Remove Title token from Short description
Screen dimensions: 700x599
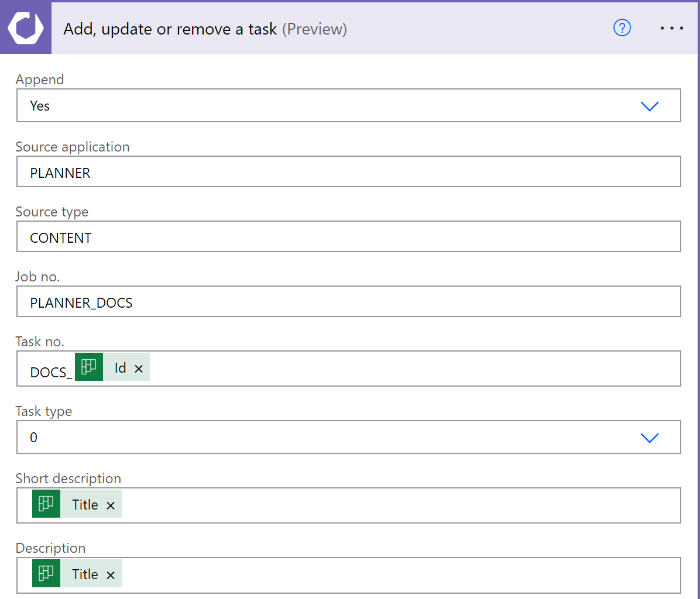pyautogui.click(x=111, y=506)
